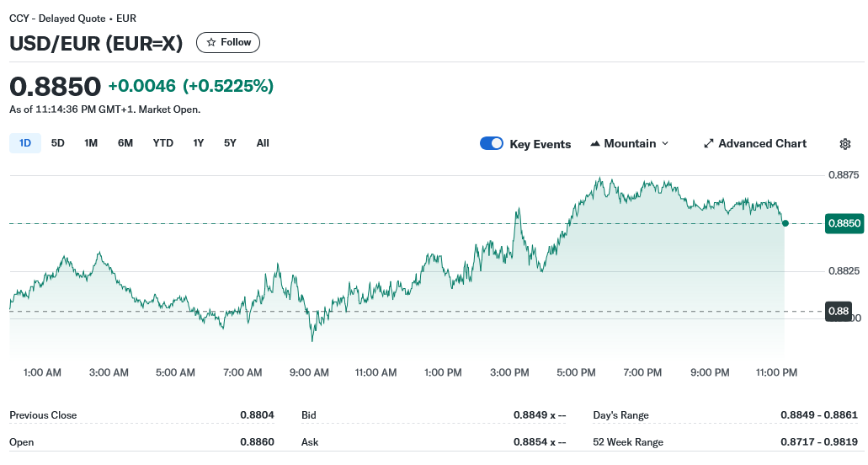The image size is (868, 465).
Task: Click the Open value 0.8860
Action: click(x=257, y=442)
